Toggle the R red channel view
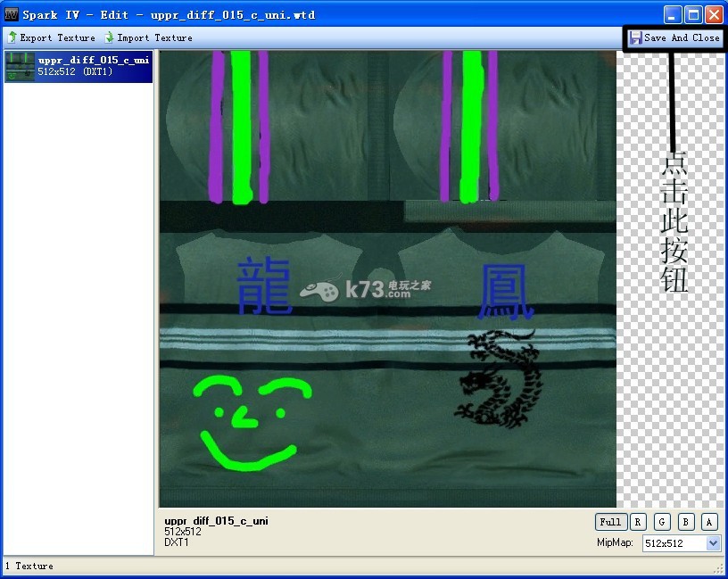Image resolution: width=728 pixels, height=579 pixels. [x=638, y=522]
